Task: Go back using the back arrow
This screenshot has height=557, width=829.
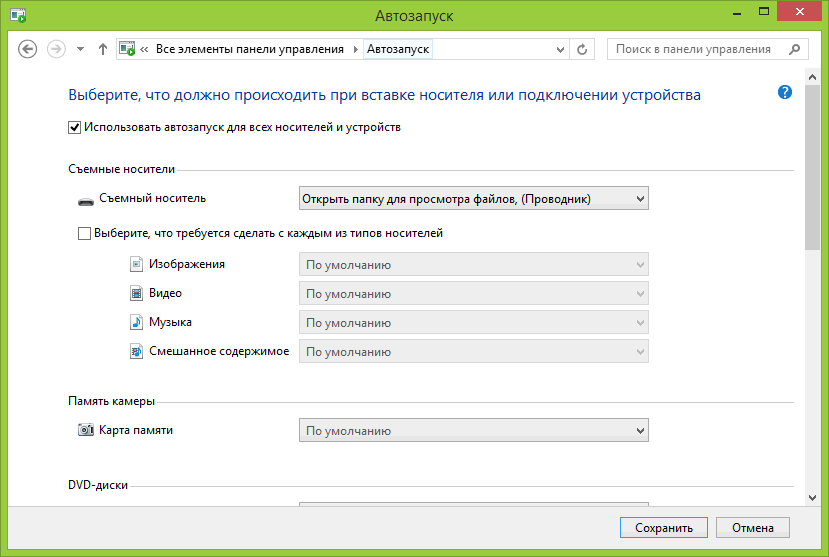Action: point(28,49)
